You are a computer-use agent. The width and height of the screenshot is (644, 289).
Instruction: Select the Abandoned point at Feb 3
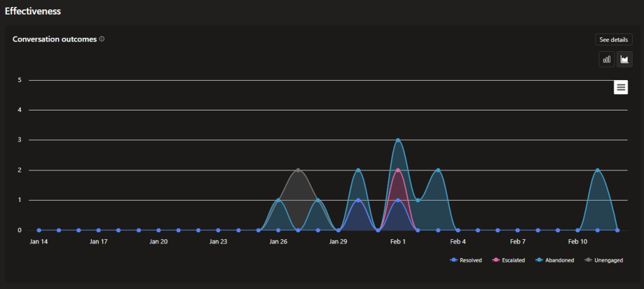[438, 170]
